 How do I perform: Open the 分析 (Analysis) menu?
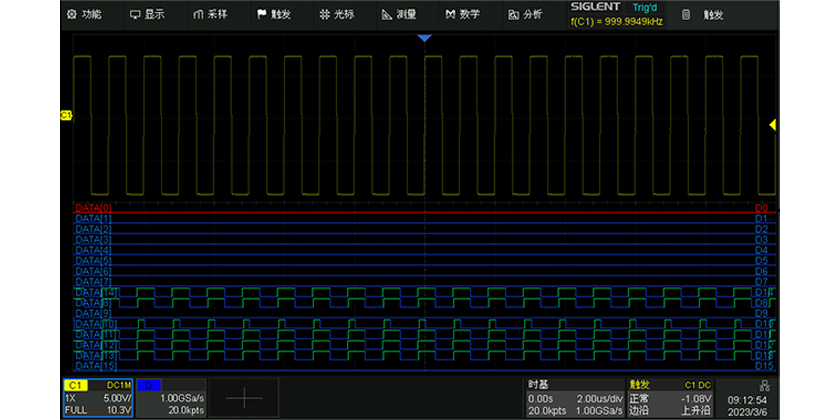click(525, 15)
